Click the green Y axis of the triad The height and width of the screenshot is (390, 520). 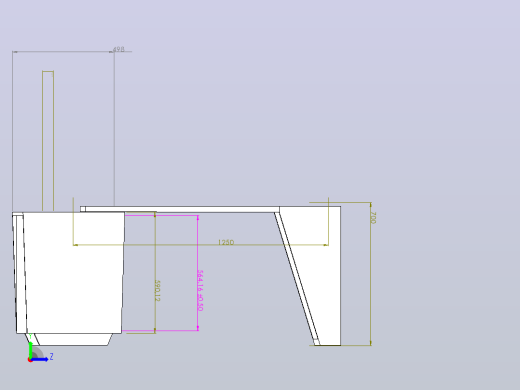point(30,349)
